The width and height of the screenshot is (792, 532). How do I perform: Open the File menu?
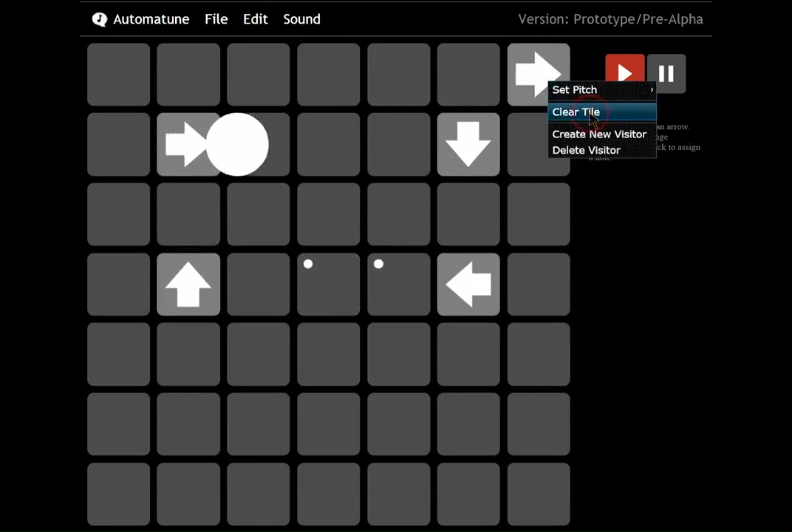coord(216,19)
